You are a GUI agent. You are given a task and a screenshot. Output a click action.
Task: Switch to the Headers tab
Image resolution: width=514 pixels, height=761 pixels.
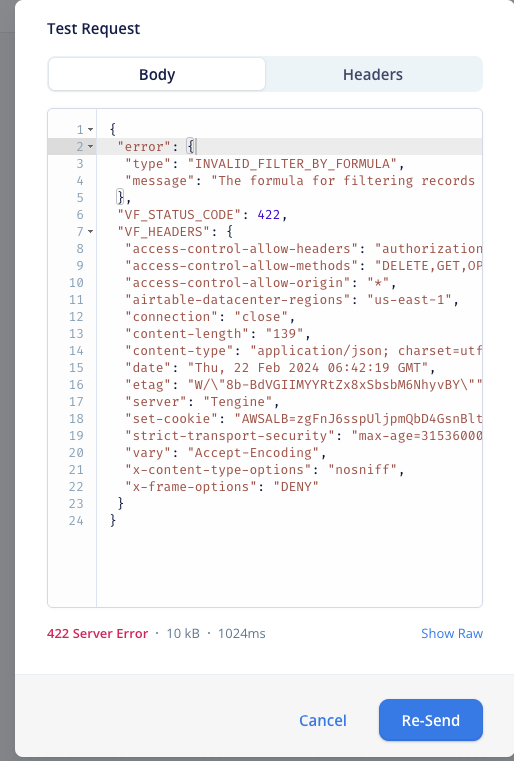coord(373,74)
